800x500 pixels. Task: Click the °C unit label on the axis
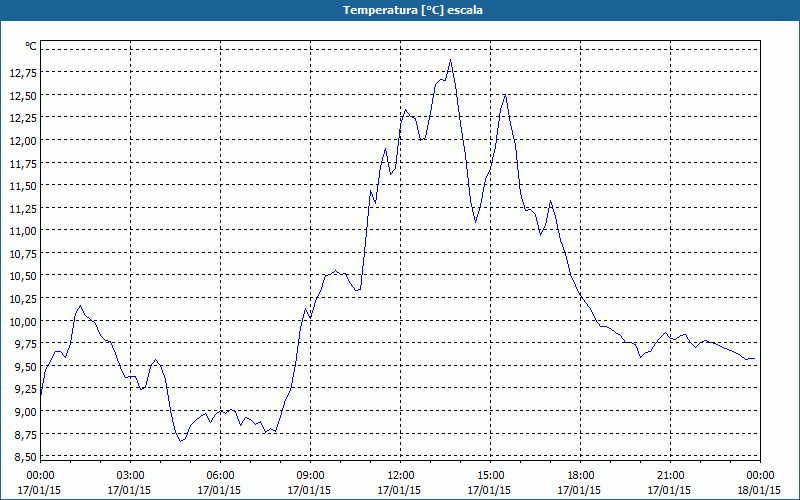click(x=31, y=46)
